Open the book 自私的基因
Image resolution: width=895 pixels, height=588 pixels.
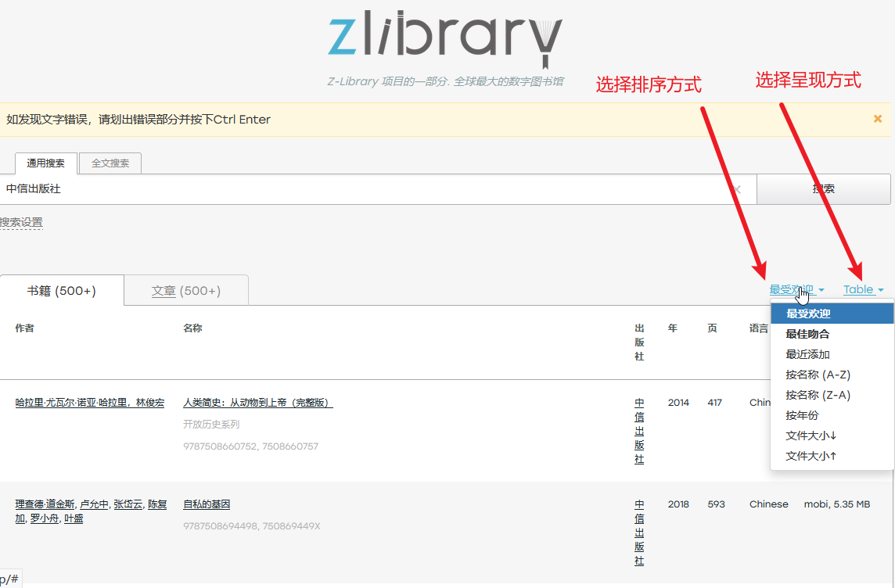click(207, 504)
